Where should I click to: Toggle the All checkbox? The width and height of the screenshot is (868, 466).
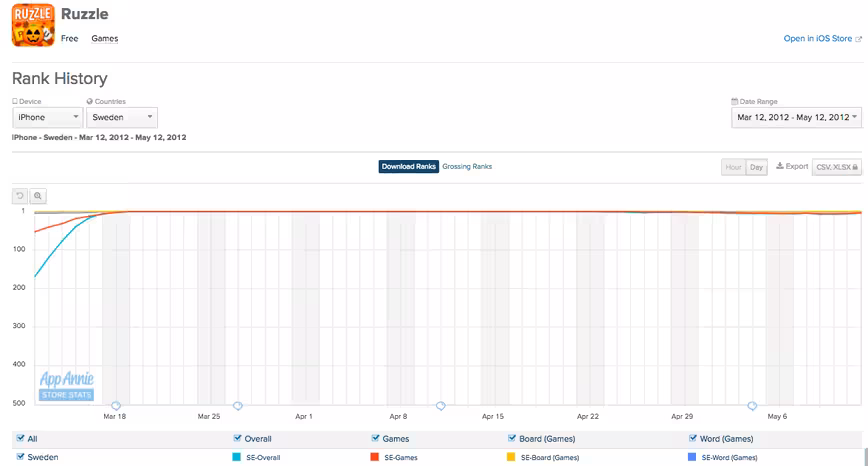(x=20, y=438)
